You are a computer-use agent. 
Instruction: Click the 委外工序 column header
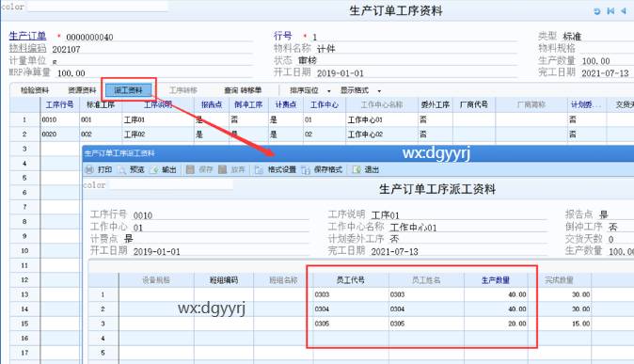436,104
